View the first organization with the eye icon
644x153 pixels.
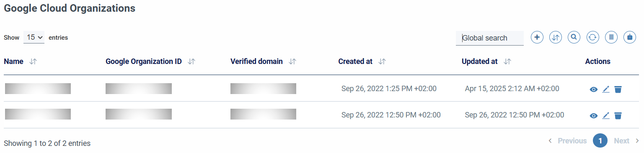coord(593,89)
